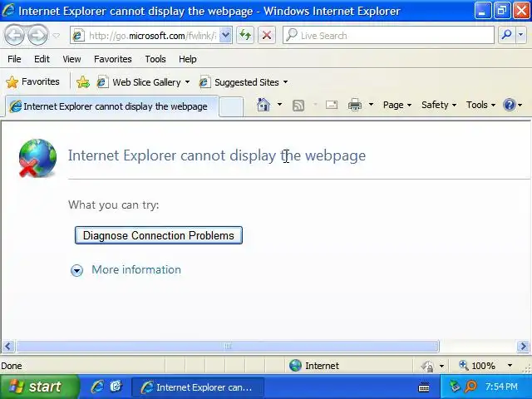
Task: Open the zoom level 100% button
Action: pyautogui.click(x=477, y=366)
